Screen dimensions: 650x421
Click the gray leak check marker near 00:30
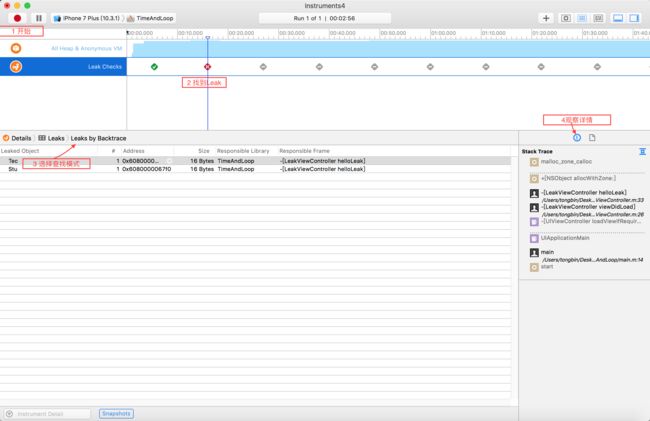click(x=319, y=67)
